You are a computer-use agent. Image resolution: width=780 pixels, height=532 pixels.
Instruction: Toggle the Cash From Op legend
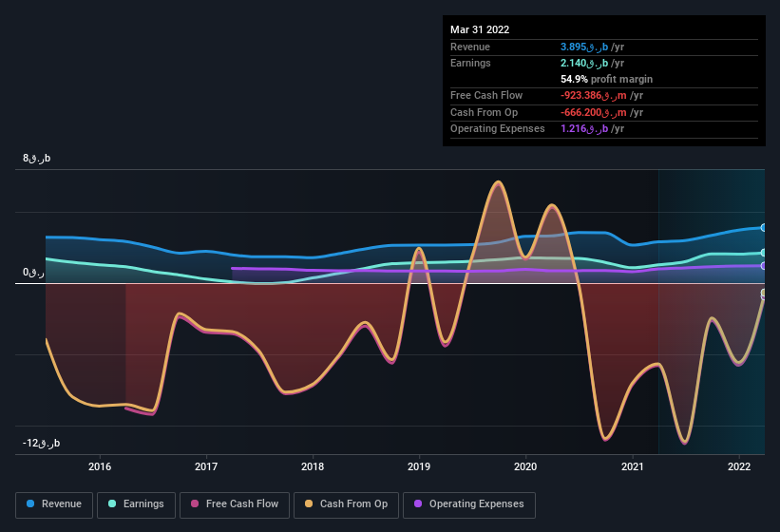pos(346,504)
